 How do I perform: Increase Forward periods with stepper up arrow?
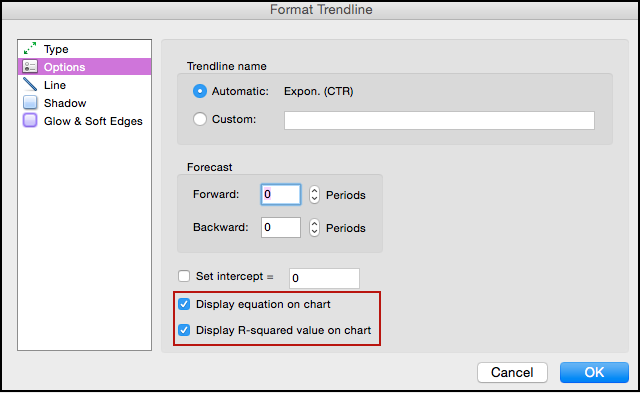(314, 191)
